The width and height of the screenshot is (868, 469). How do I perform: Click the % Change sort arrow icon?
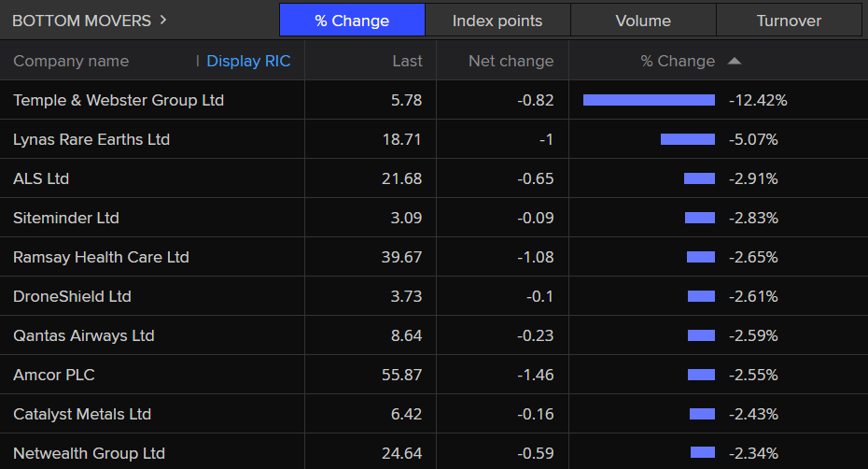735,62
